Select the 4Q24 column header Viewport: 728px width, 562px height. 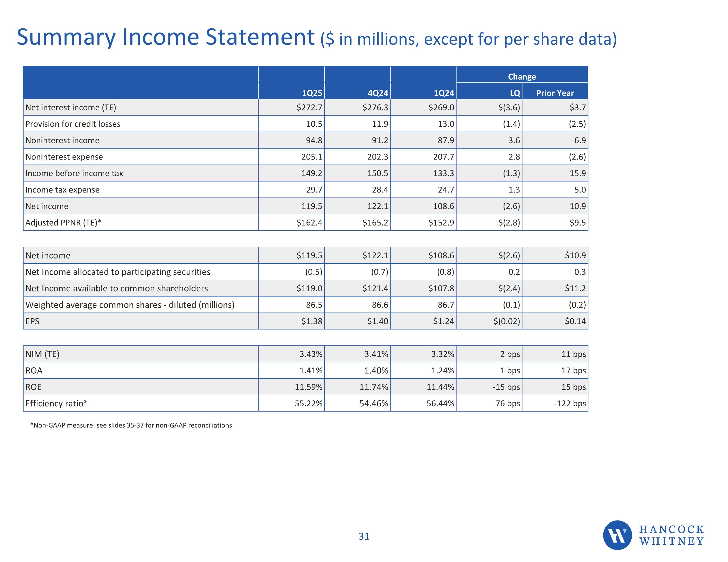click(378, 93)
